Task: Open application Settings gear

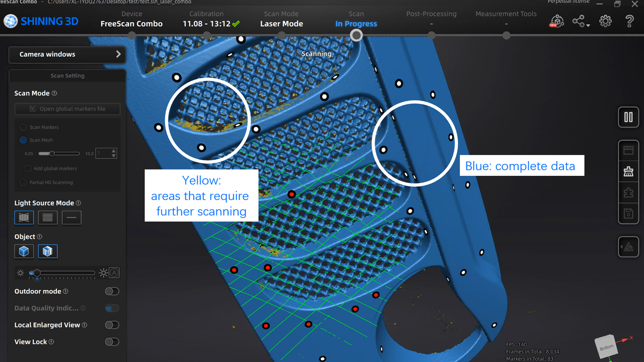Action: click(x=605, y=21)
